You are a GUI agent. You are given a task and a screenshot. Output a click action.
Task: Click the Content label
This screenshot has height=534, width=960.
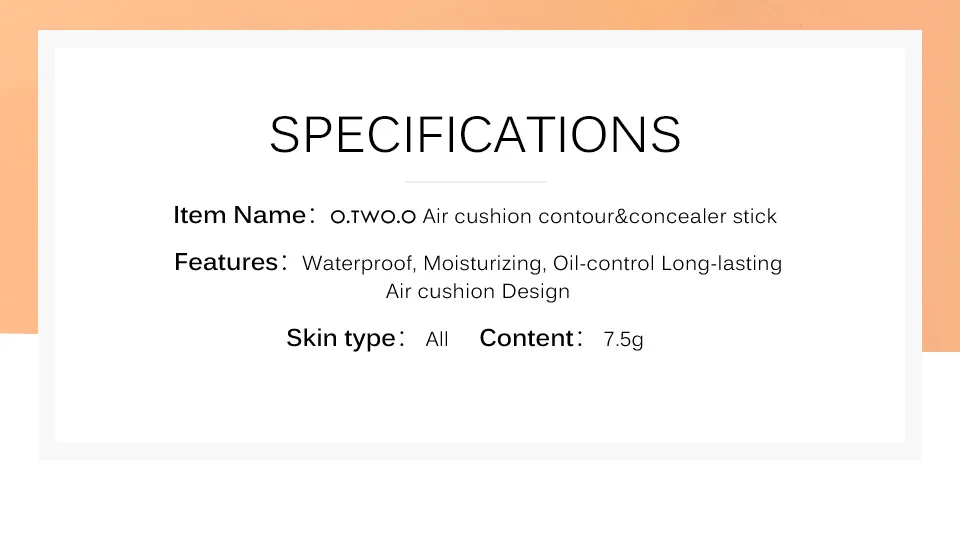(x=527, y=338)
